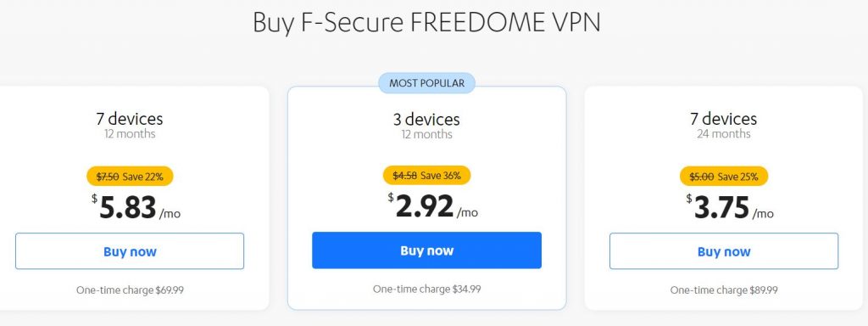
Task: Click the Save 36% yellow badge
Action: coord(427,176)
